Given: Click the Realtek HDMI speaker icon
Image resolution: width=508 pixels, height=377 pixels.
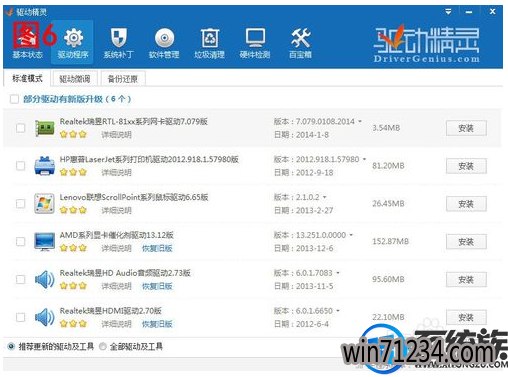Looking at the screenshot, I should [45, 317].
